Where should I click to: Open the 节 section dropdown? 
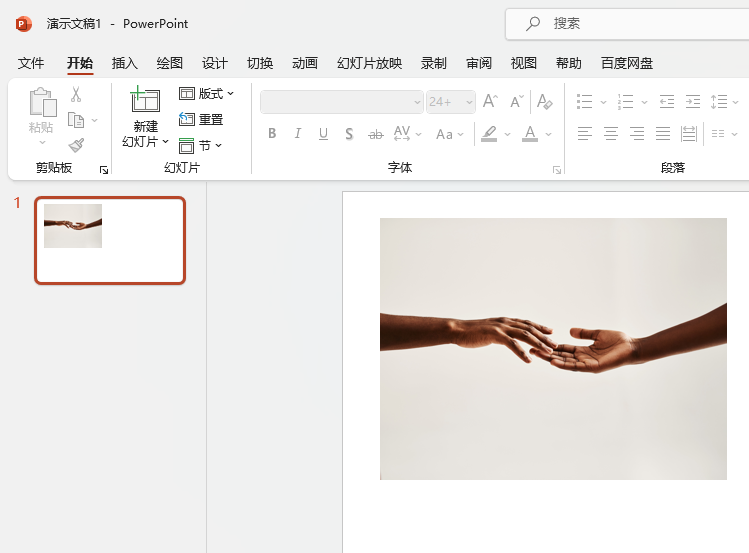click(x=201, y=145)
